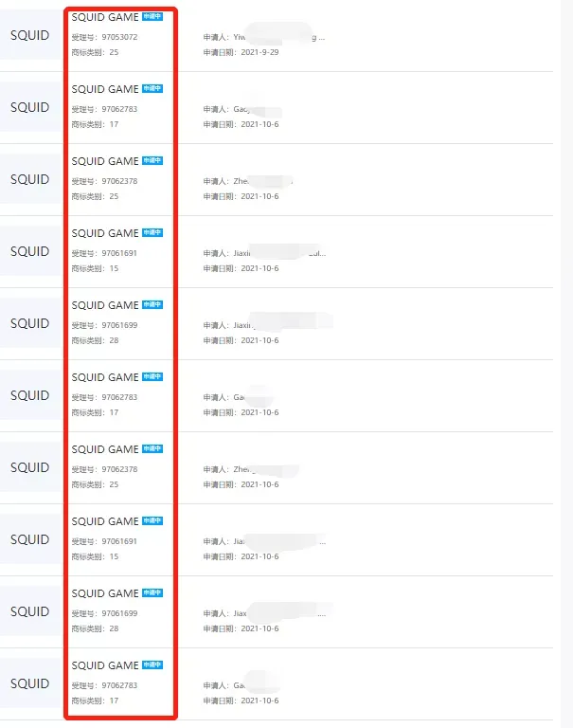Open the SQUID thumbnail beside the first 97061699 entry
573x728 pixels.
click(x=29, y=323)
